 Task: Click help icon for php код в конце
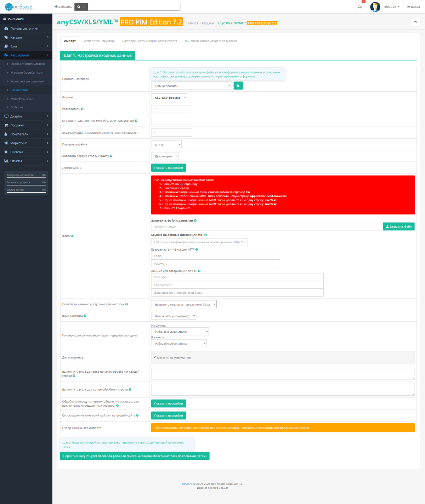130,390
